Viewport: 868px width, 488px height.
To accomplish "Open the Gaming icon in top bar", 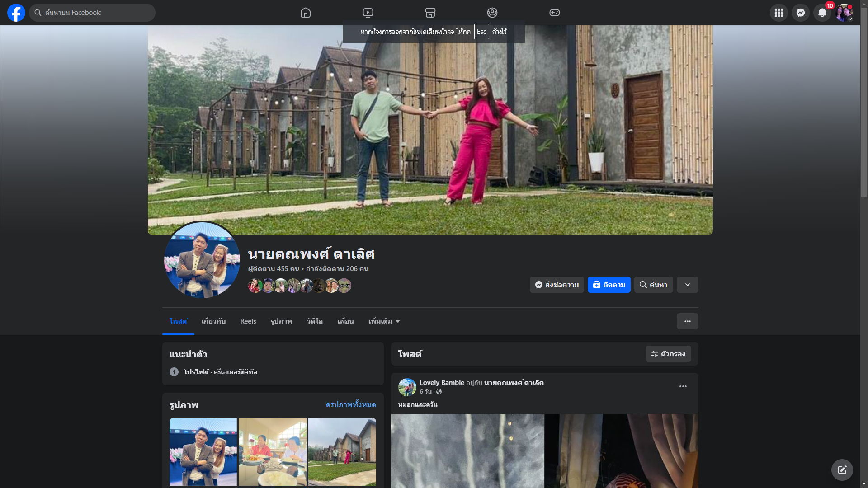I will (555, 13).
